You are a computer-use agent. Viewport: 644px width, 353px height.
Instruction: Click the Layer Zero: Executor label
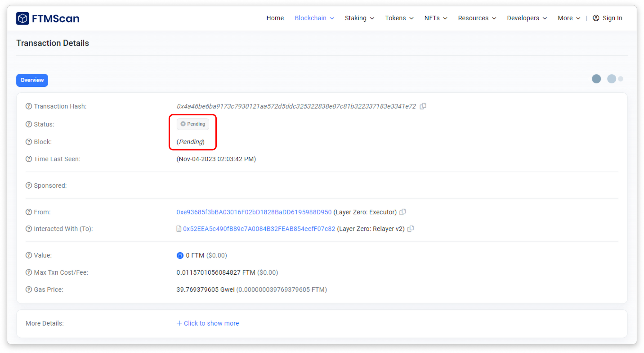pyautogui.click(x=365, y=212)
